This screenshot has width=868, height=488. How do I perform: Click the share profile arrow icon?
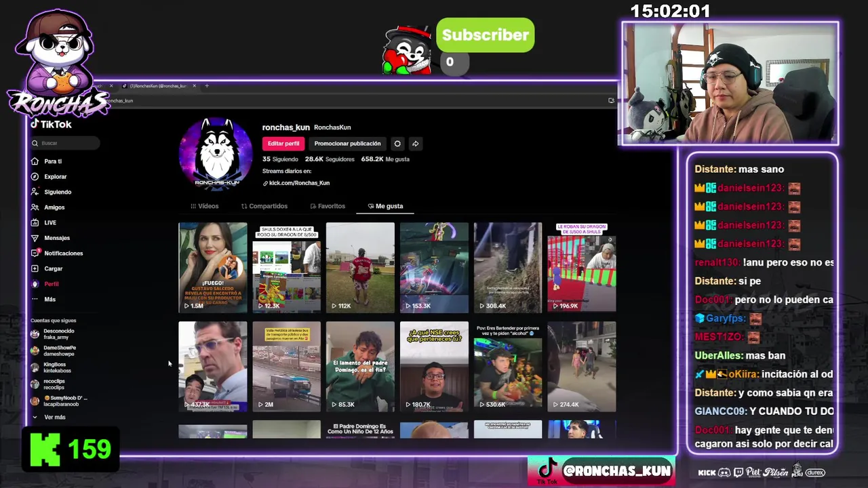pos(415,144)
